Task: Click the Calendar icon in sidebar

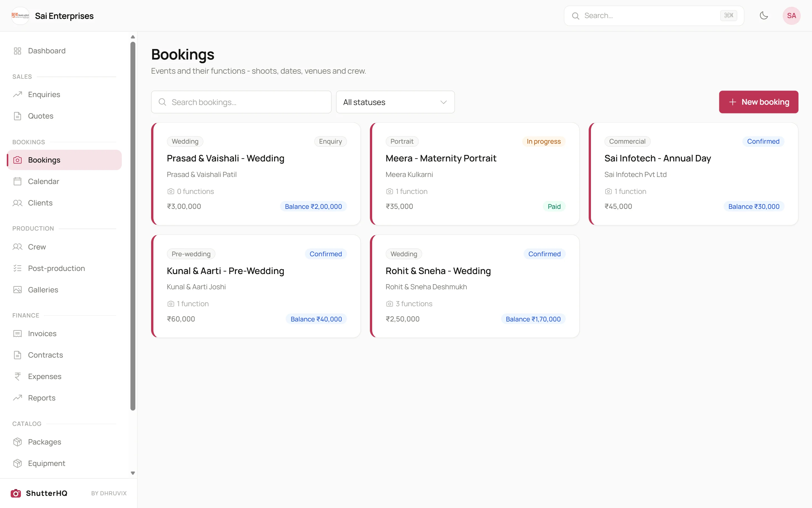Action: click(17, 181)
